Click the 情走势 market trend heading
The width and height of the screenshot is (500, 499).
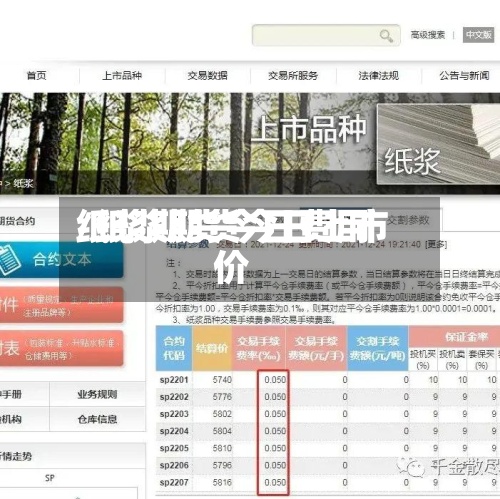(x=16, y=456)
